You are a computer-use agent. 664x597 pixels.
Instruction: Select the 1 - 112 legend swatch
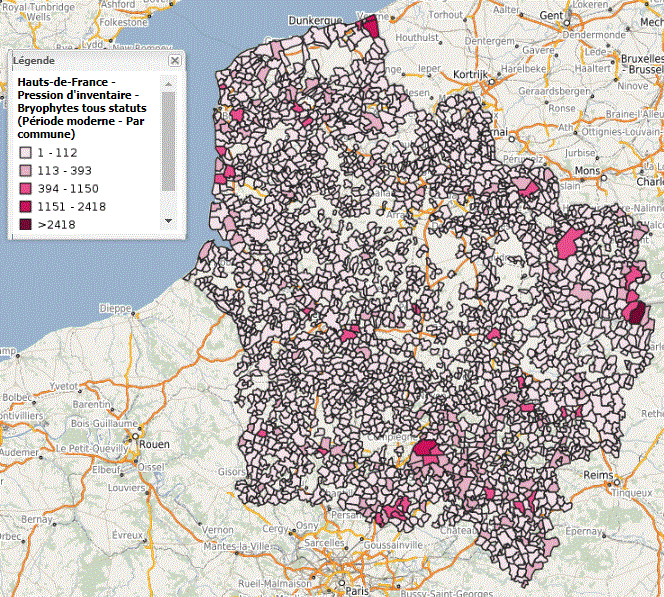(x=25, y=152)
